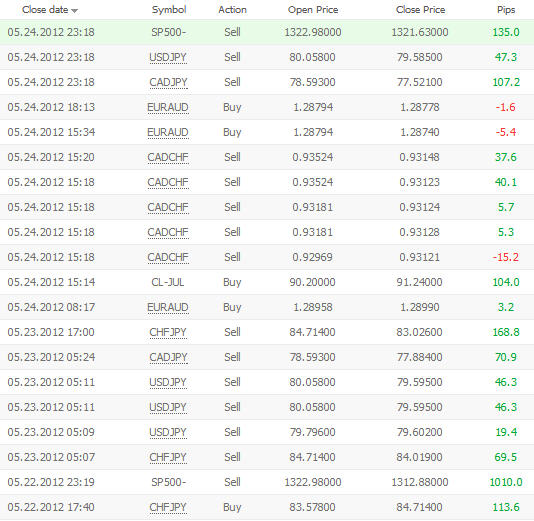Open EURAUD symbol link closed at 18:13
The width and height of the screenshot is (534, 521).
pos(168,107)
